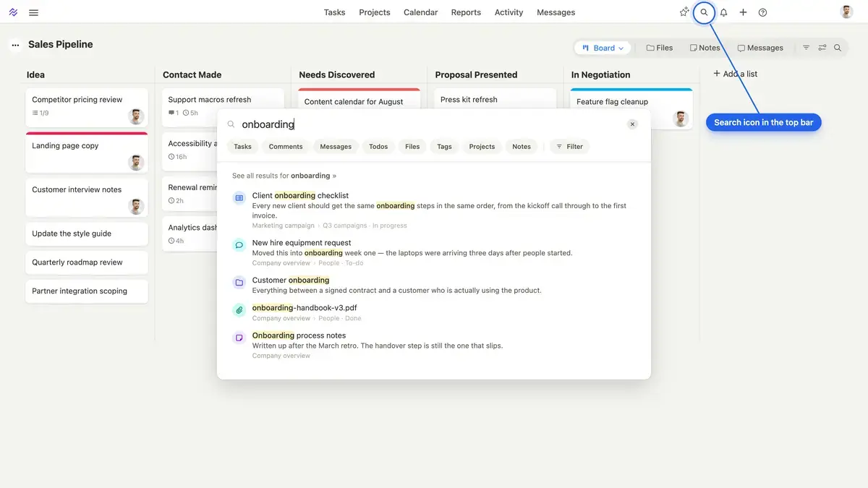Screen dimensions: 868x488
Task: Open the Press kit refresh card
Action: [495, 99]
